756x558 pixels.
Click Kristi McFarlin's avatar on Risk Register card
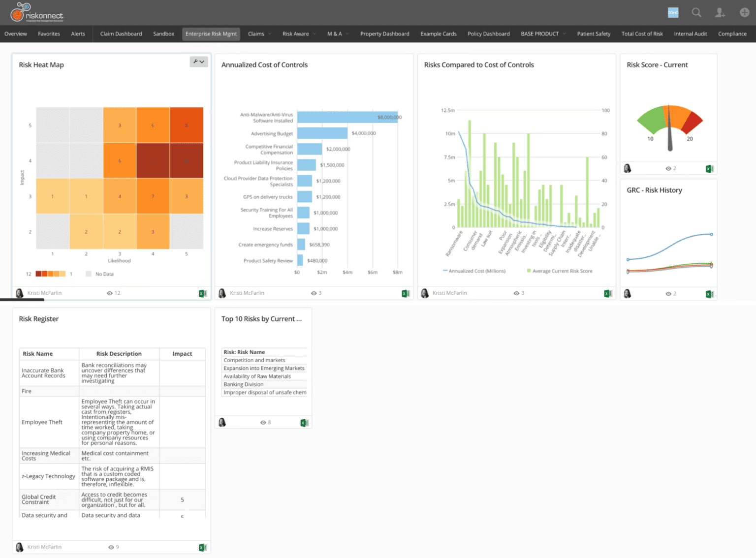click(x=19, y=547)
